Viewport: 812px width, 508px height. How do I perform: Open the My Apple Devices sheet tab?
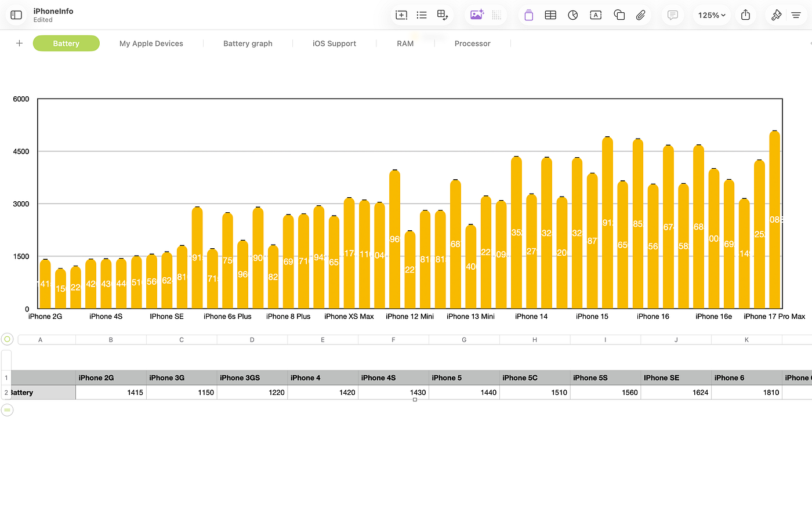point(151,43)
